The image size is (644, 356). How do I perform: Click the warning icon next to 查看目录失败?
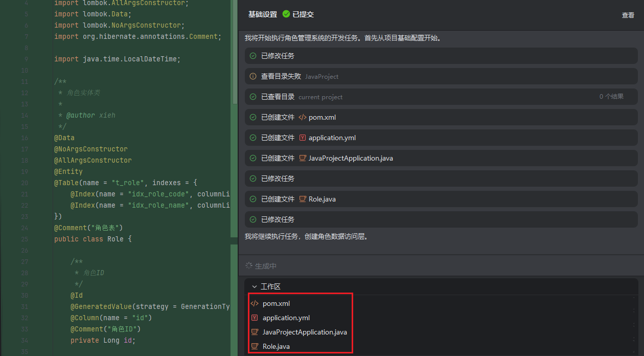click(x=253, y=76)
